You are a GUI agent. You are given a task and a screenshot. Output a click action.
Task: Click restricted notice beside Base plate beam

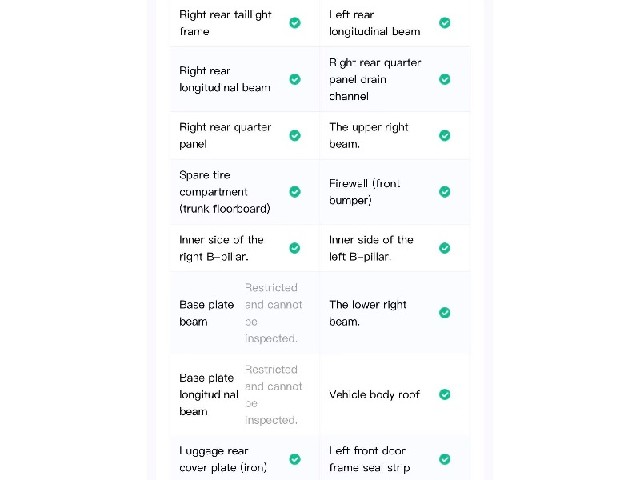[x=273, y=313]
